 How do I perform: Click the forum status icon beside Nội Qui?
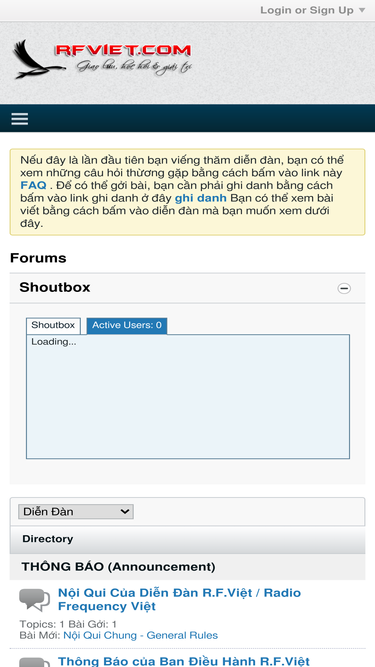click(x=34, y=600)
